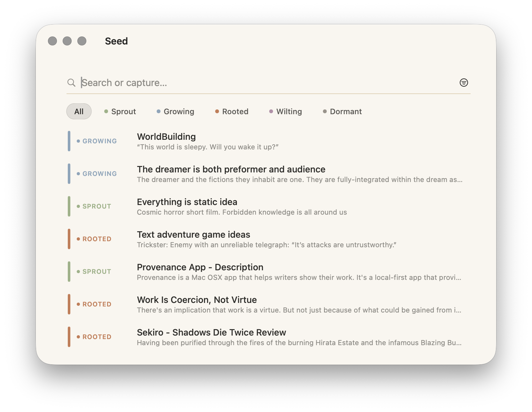Filter by Growing status
The image size is (532, 412).
tap(176, 111)
